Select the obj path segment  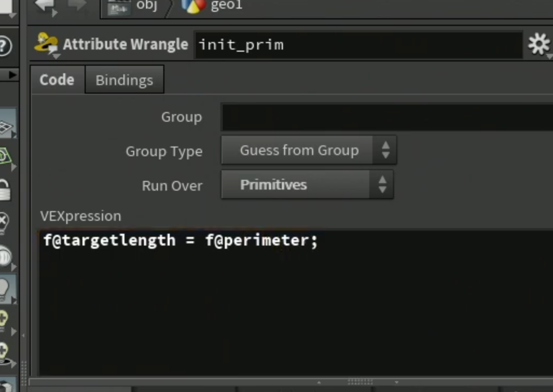133,6
